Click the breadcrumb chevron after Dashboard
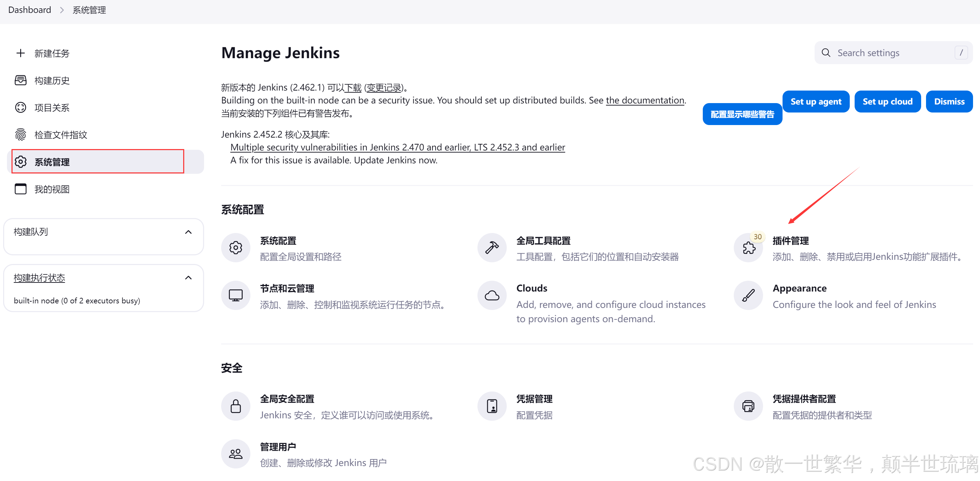The image size is (980, 481). (x=62, y=10)
